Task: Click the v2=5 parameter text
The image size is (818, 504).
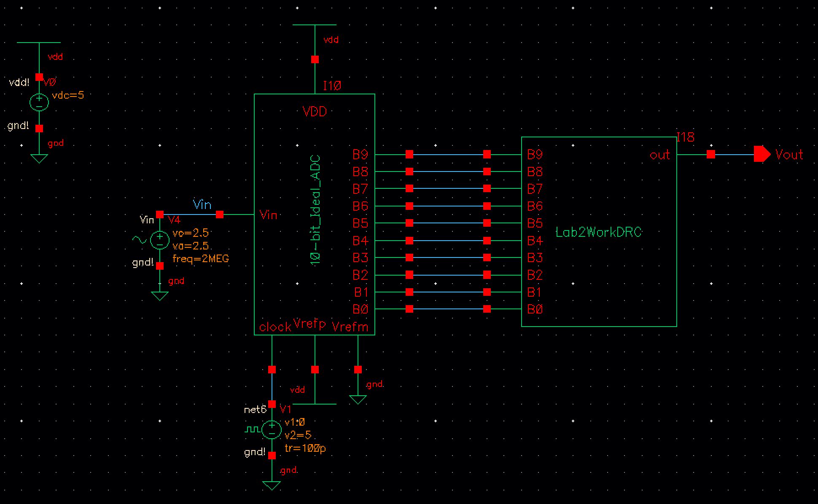Action: click(298, 435)
